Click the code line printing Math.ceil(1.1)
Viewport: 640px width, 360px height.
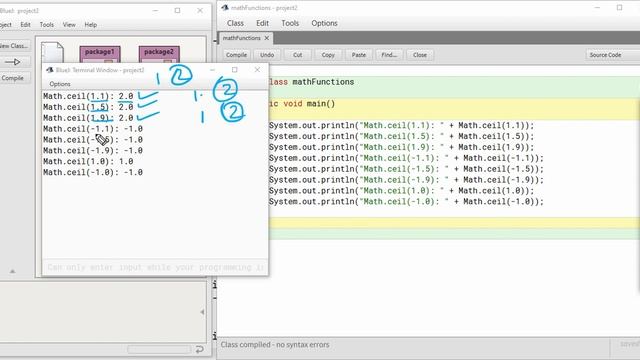[401, 126]
